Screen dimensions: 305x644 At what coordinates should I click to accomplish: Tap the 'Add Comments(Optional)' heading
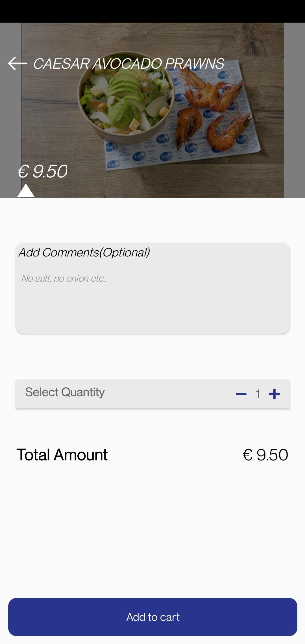[x=84, y=253]
